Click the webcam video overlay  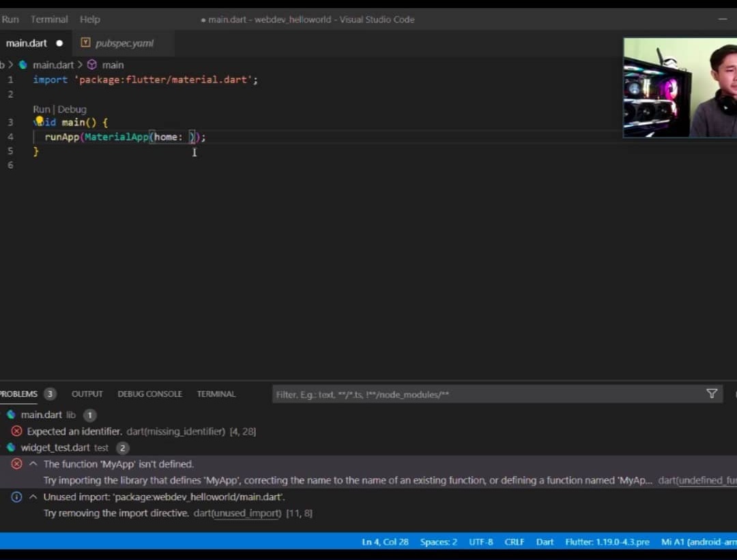click(680, 88)
